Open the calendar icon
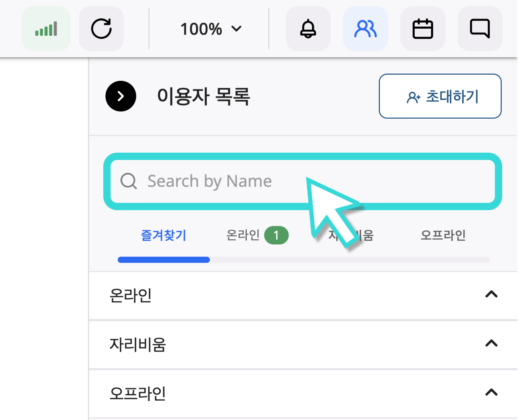The height and width of the screenshot is (420, 518). coord(423,29)
